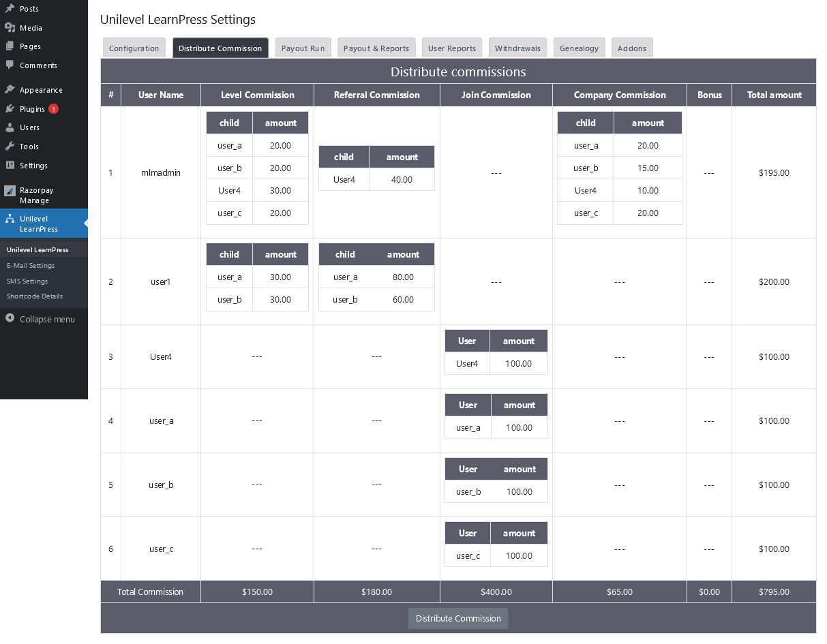
Task: Click the 10.00 company commission amount
Action: (648, 190)
